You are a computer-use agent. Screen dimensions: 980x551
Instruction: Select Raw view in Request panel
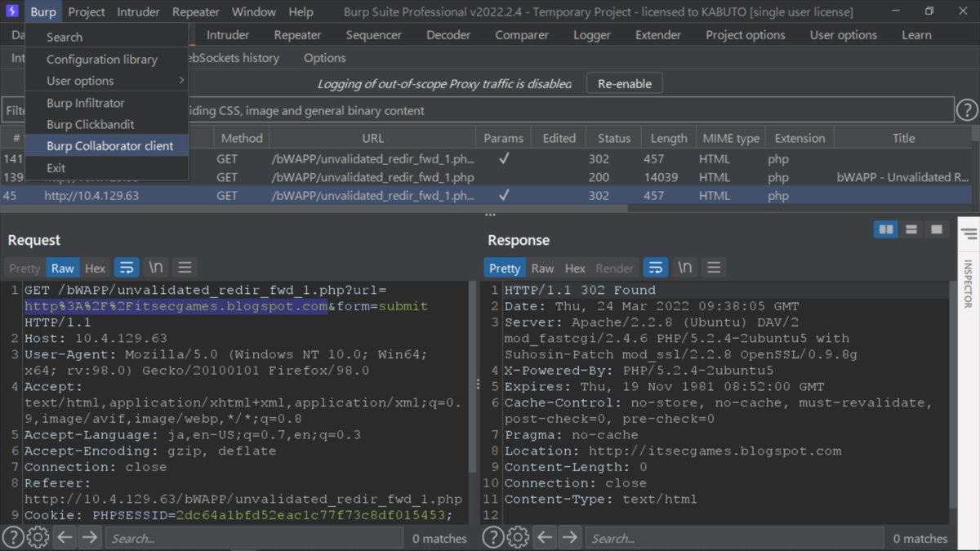coord(63,268)
